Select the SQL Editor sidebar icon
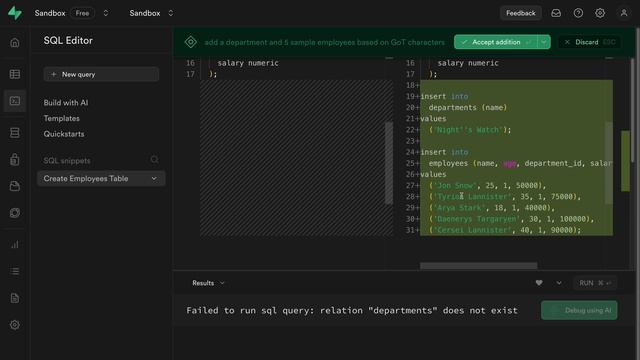The width and height of the screenshot is (640, 360). tap(15, 101)
